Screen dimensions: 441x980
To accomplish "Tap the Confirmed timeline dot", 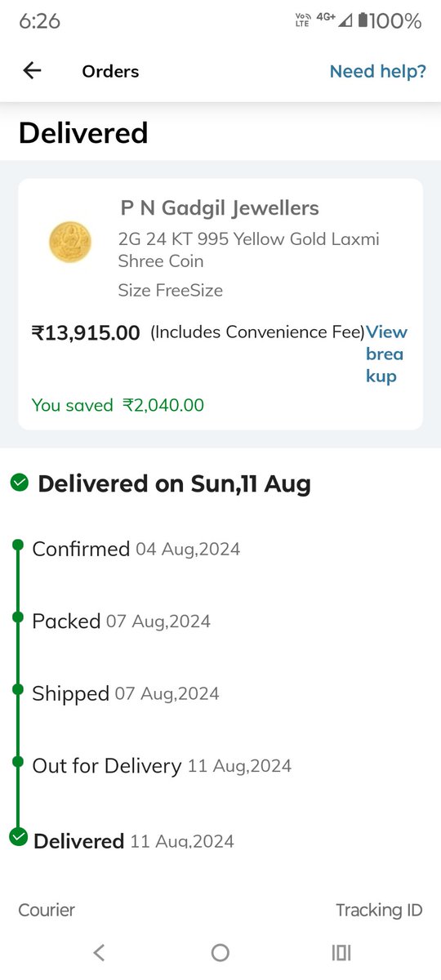I will [x=18, y=545].
